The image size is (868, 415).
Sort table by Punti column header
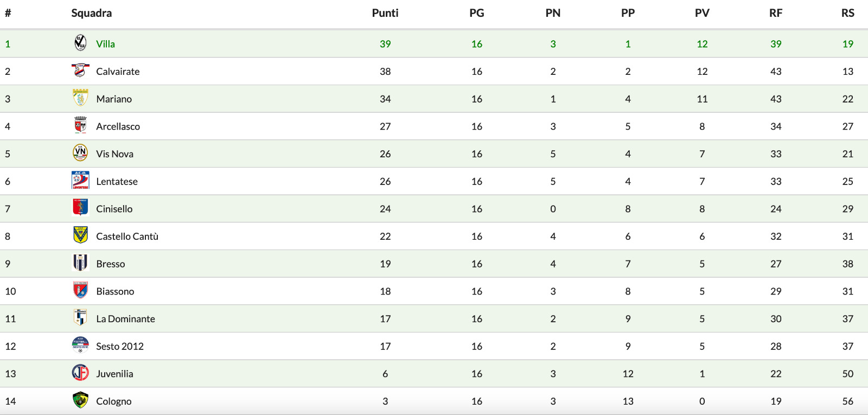[385, 13]
